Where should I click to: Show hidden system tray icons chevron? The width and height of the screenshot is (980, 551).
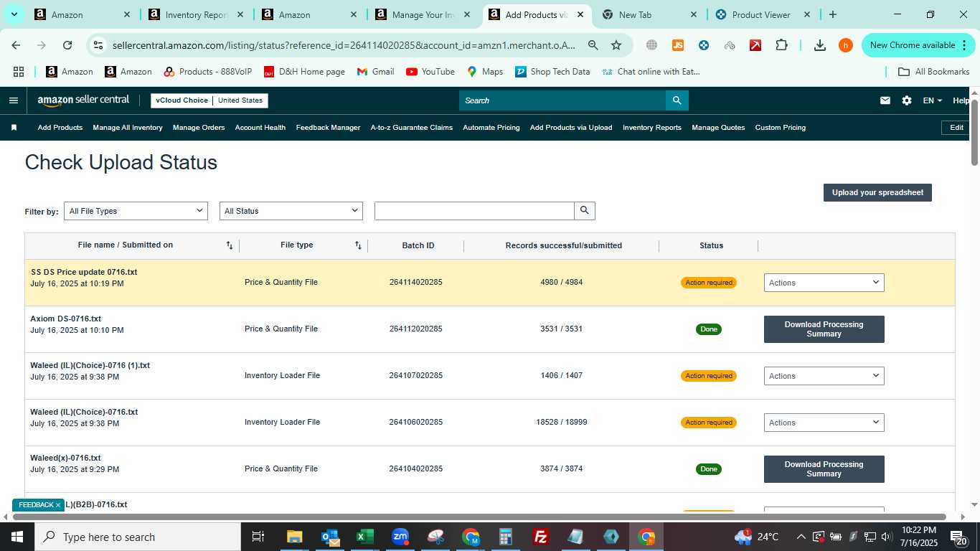tap(801, 537)
